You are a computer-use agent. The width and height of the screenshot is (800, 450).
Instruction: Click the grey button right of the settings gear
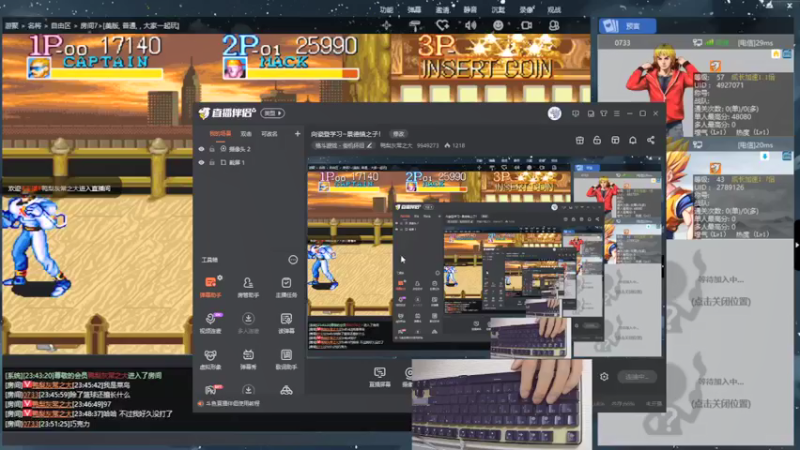(637, 377)
